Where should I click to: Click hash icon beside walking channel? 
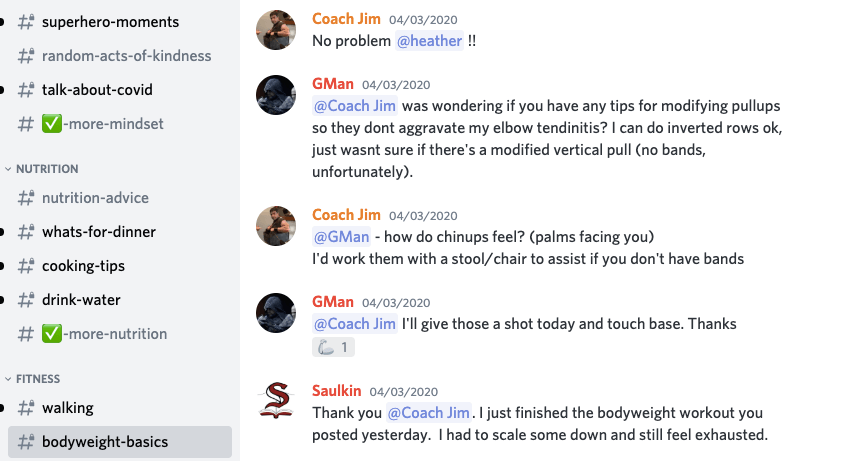point(26,408)
